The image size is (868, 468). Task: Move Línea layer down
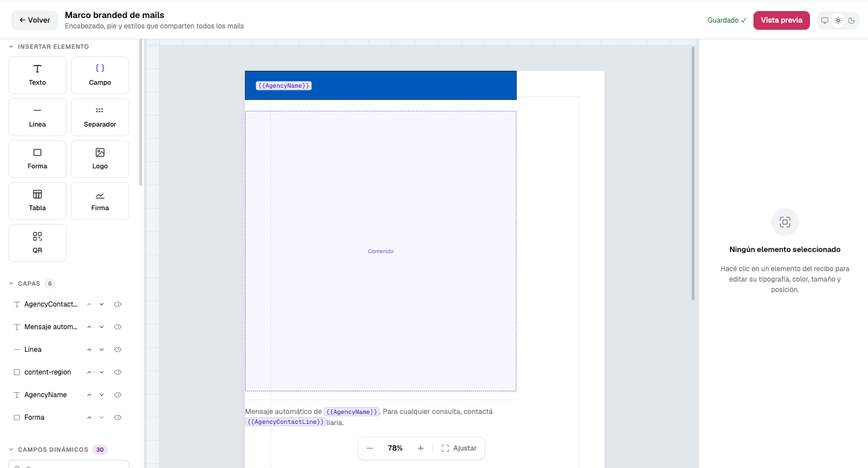point(102,350)
